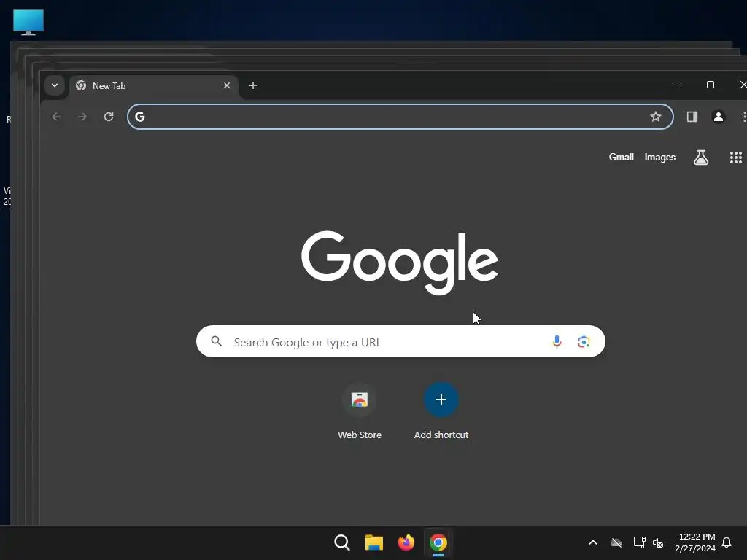Click the Google G icon in address bar

[x=140, y=117]
